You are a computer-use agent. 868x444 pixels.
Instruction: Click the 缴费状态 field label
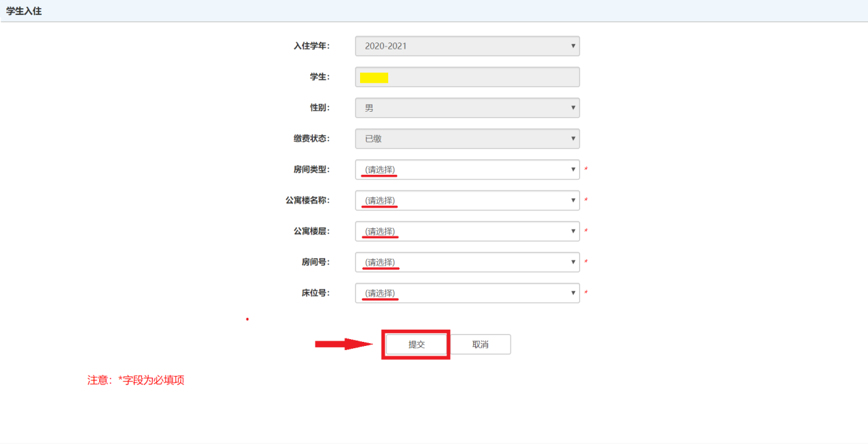[311, 138]
